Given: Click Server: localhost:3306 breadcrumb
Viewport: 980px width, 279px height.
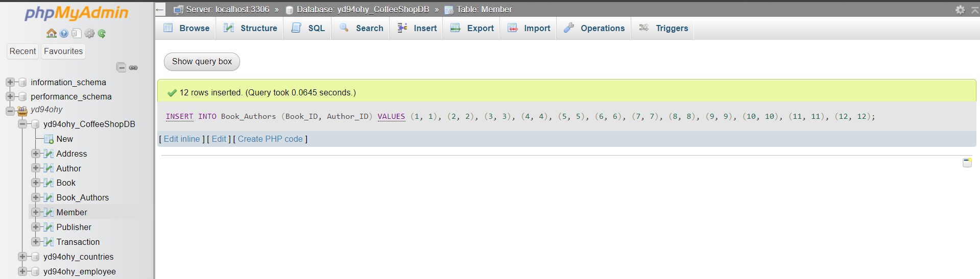Looking at the screenshot, I should pos(227,9).
